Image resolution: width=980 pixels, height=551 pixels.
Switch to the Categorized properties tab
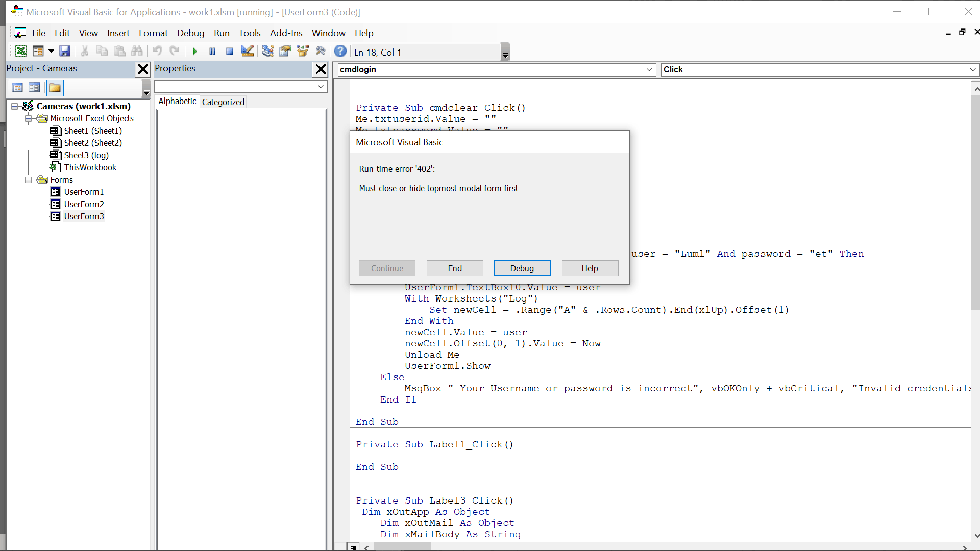223,102
